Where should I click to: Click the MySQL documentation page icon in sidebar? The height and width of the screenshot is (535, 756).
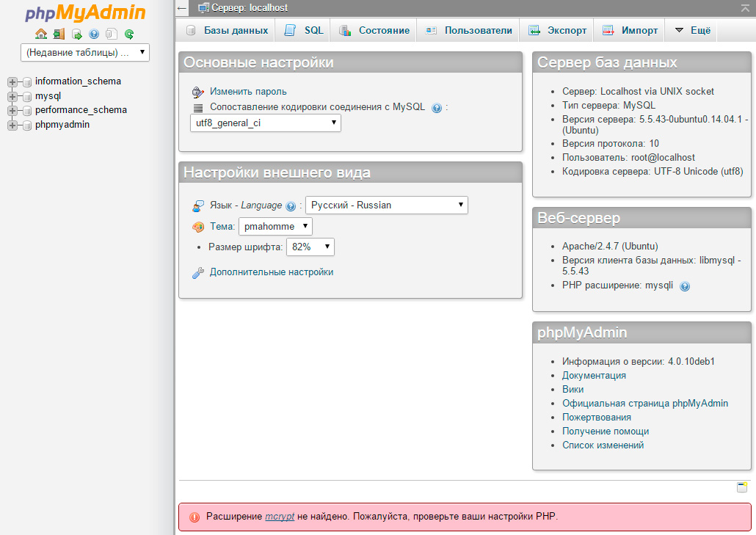pos(112,34)
